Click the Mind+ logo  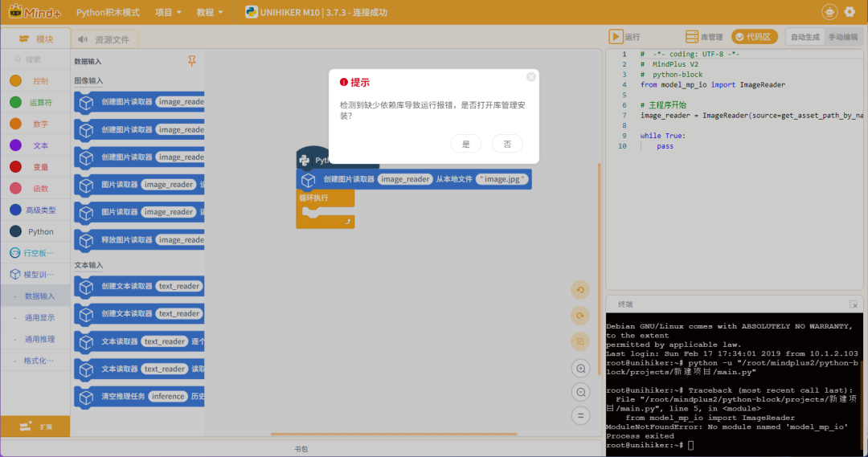35,11
